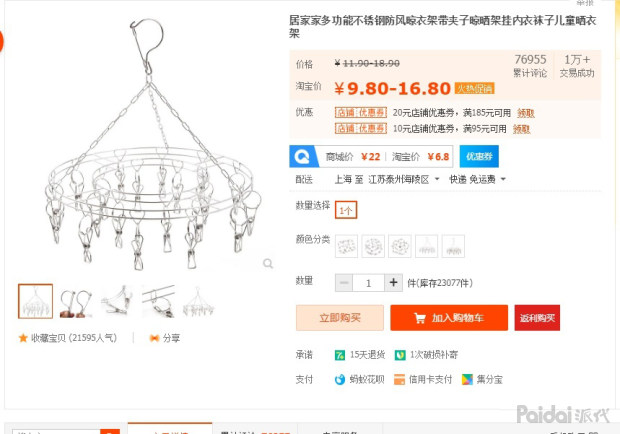Select the 1个 quantity option

tap(346, 210)
